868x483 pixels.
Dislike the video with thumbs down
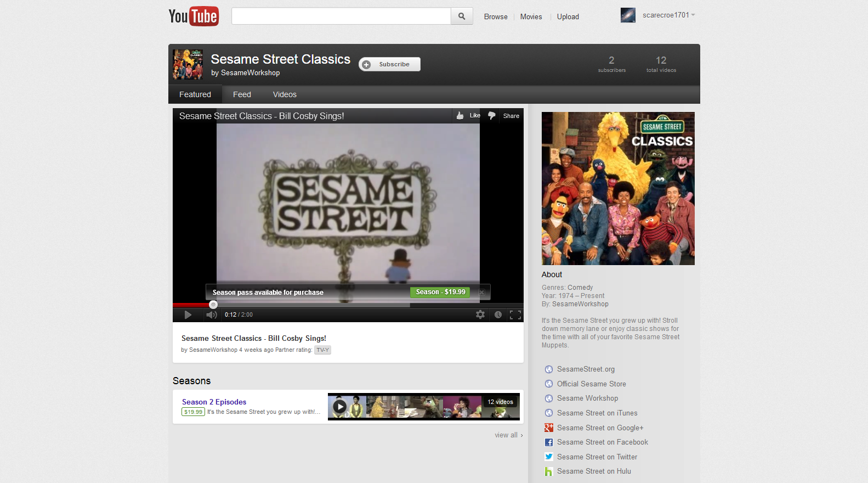tap(492, 115)
